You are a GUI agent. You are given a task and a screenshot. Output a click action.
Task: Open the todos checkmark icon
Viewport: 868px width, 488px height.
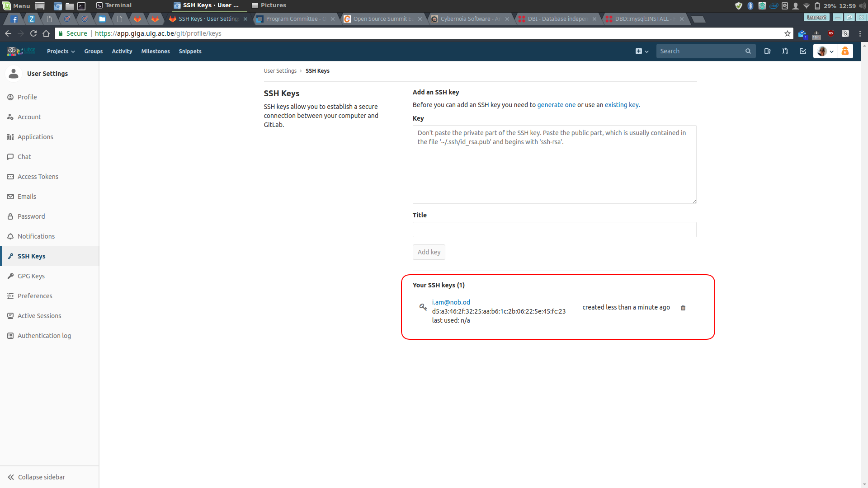pyautogui.click(x=803, y=51)
